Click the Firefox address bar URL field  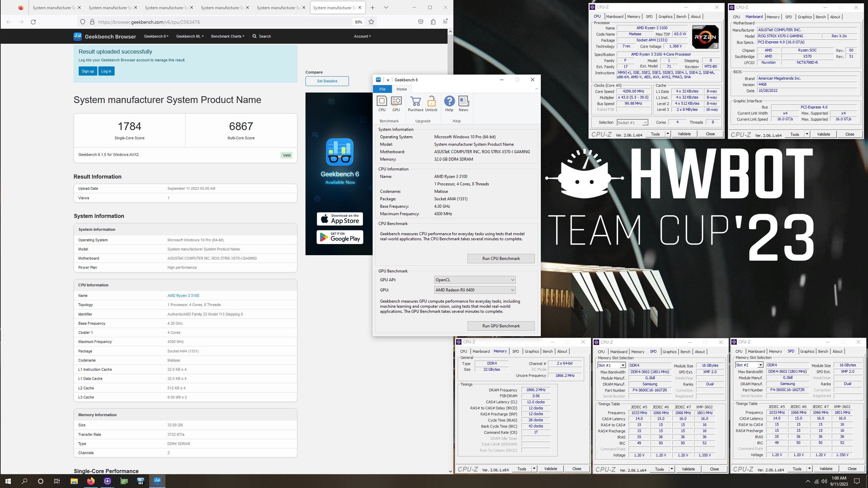tap(224, 22)
